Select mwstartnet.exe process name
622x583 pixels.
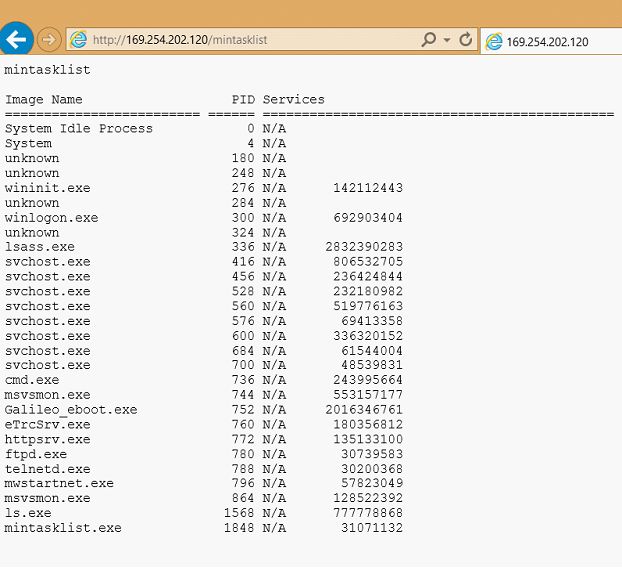point(59,483)
